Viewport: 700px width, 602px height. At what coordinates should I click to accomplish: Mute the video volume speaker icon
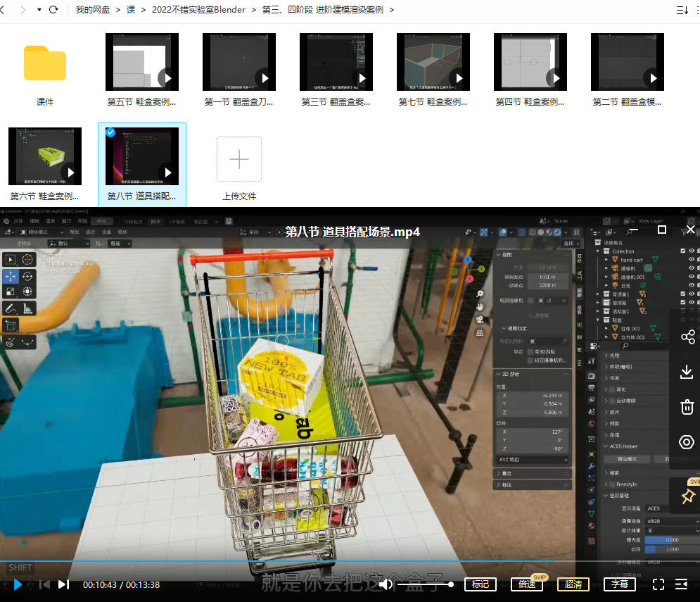pyautogui.click(x=386, y=584)
